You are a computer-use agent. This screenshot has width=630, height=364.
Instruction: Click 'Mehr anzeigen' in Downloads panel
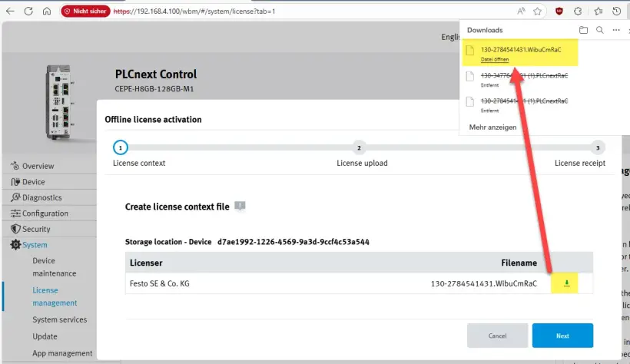[x=492, y=127]
